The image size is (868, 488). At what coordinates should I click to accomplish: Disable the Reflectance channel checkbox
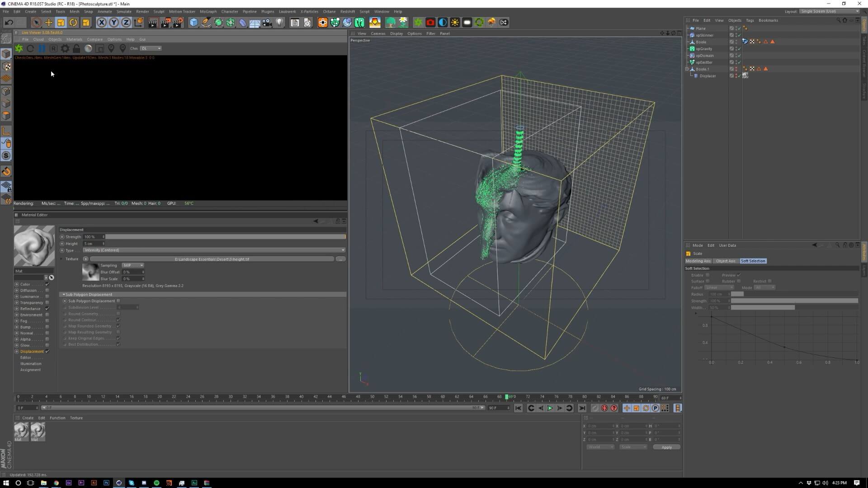click(x=47, y=309)
